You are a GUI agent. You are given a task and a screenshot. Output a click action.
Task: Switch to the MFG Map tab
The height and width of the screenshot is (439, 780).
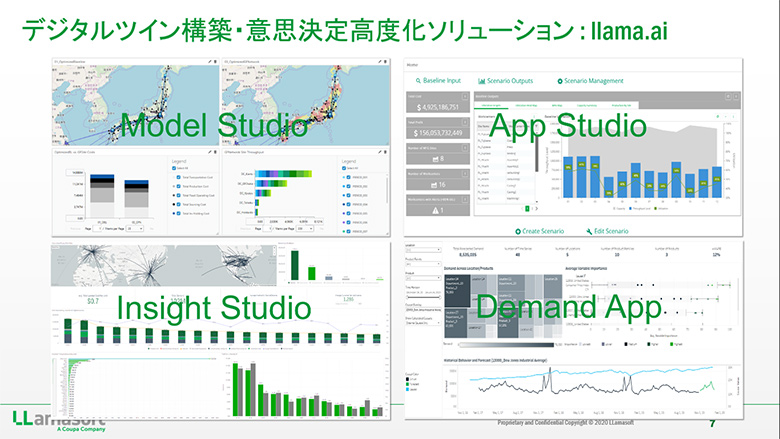pyautogui.click(x=557, y=105)
